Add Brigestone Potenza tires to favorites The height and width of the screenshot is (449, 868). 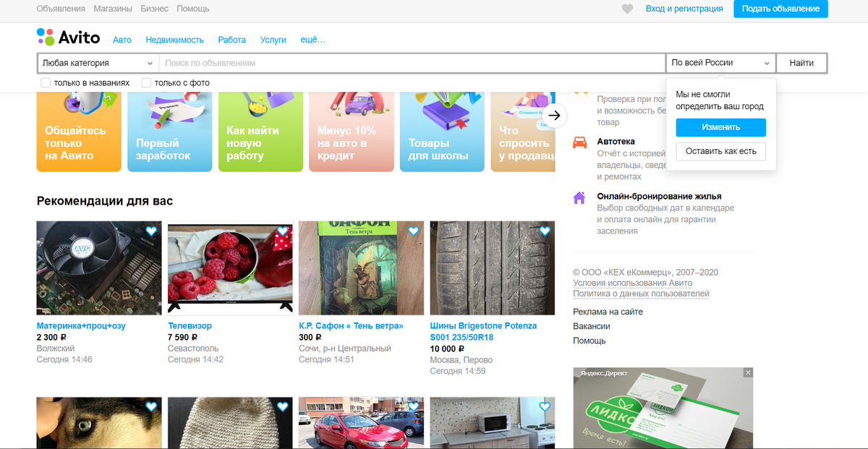click(x=545, y=231)
